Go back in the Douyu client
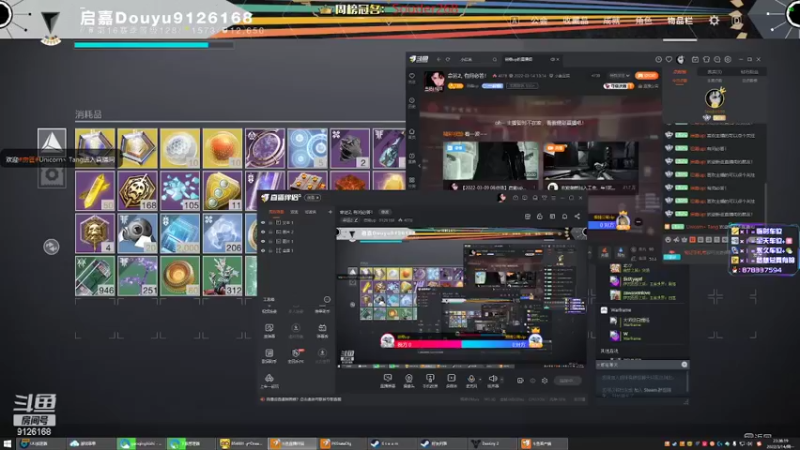The image size is (800, 450). 438,60
